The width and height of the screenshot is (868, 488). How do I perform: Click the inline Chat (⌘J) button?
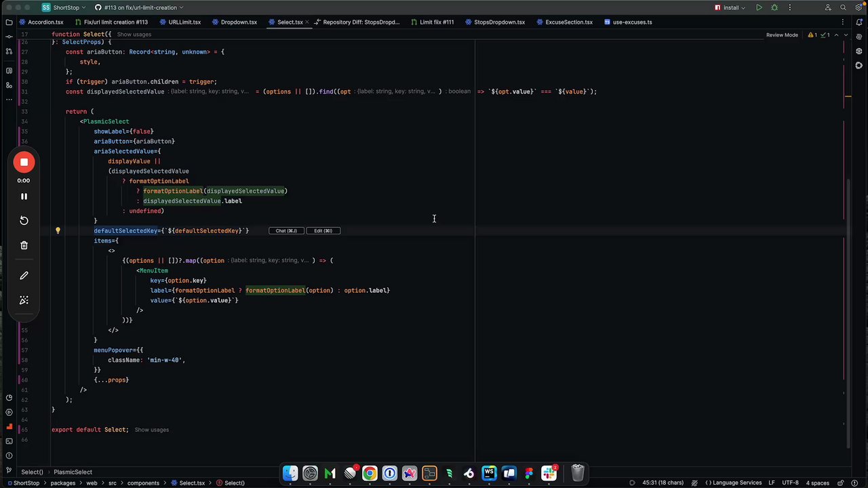click(286, 230)
